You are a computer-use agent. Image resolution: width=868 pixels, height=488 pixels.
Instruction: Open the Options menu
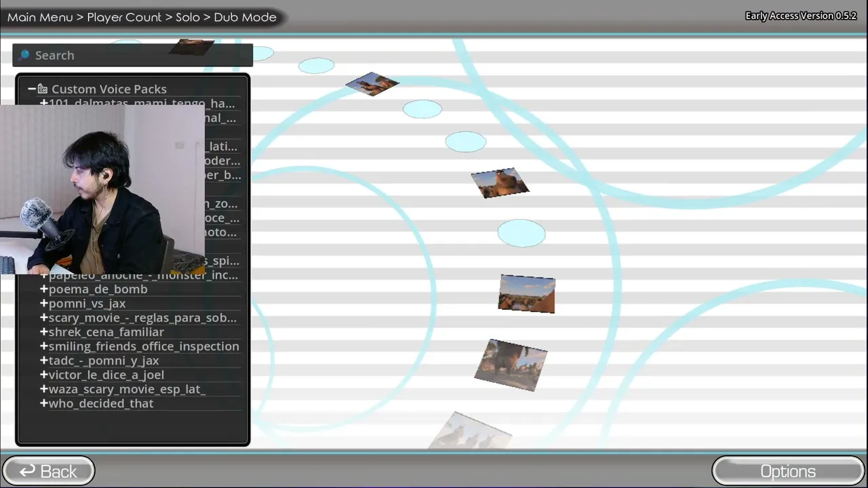pos(788,471)
